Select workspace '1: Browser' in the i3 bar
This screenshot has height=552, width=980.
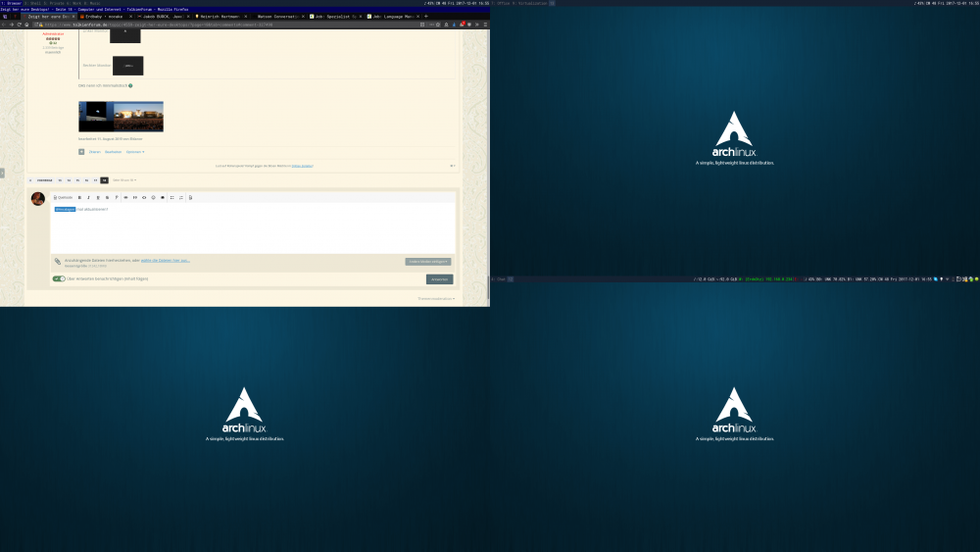11,3
